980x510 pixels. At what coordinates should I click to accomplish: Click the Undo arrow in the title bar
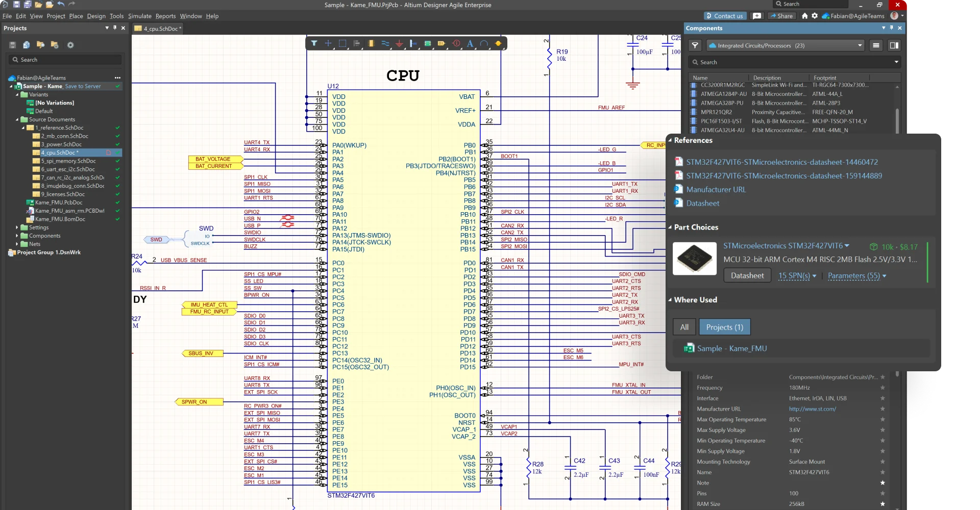(x=61, y=5)
